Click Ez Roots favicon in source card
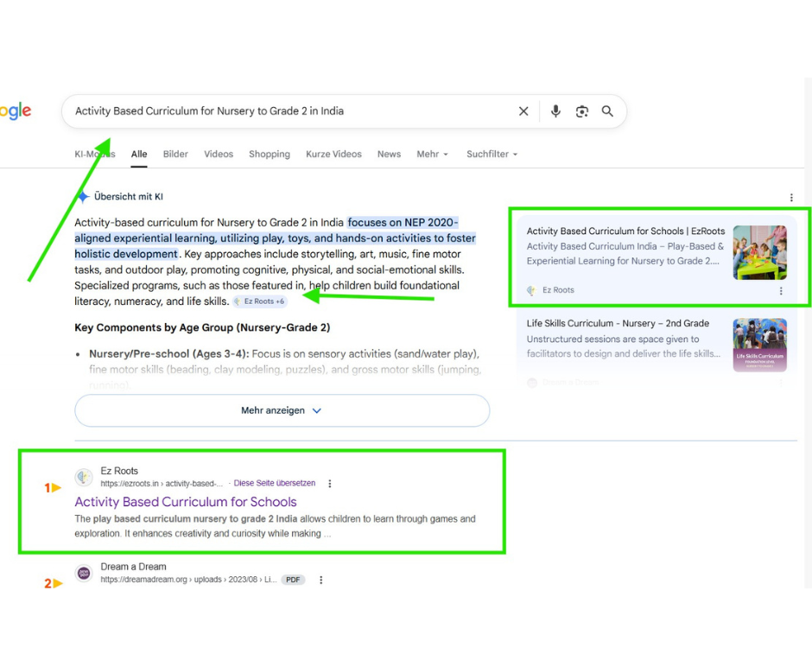 532,290
